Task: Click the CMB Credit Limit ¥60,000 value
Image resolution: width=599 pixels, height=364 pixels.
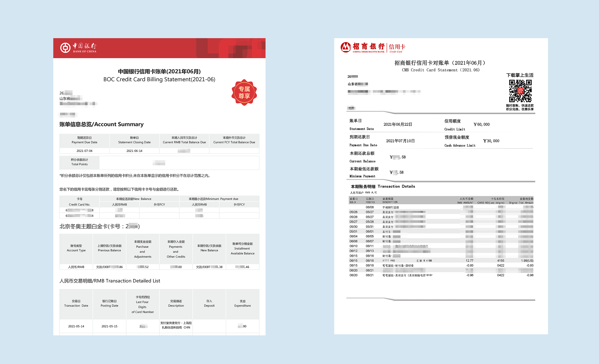Action: [x=481, y=125]
